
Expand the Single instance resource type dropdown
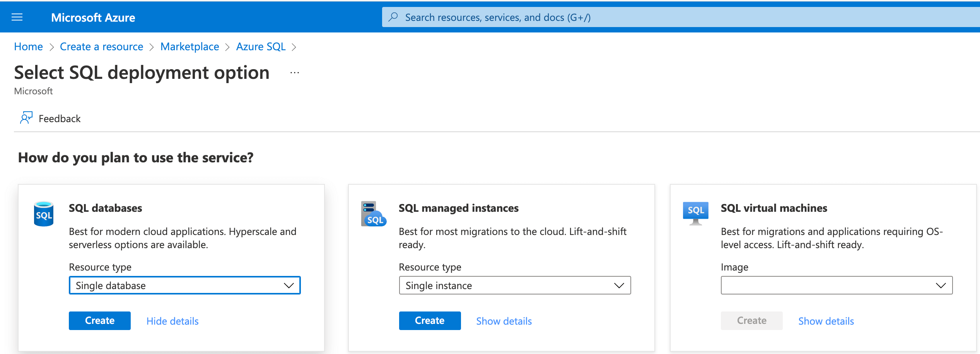point(514,285)
